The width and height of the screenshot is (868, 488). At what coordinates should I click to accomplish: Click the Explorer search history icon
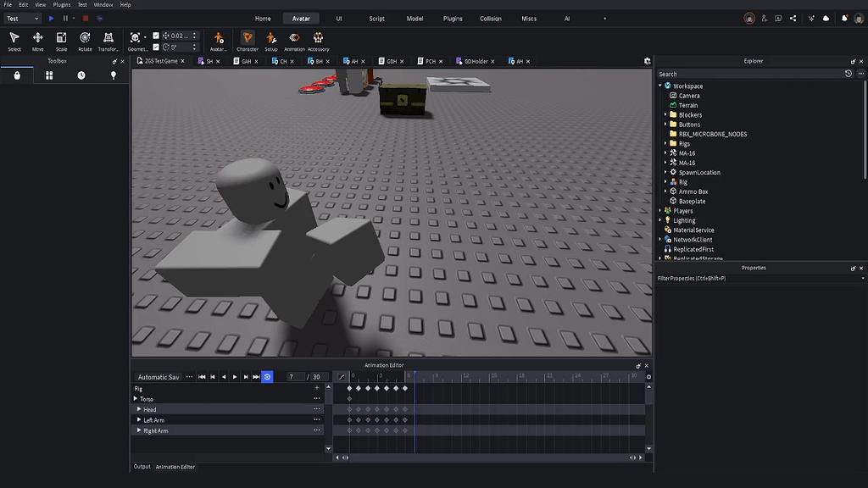tap(848, 74)
